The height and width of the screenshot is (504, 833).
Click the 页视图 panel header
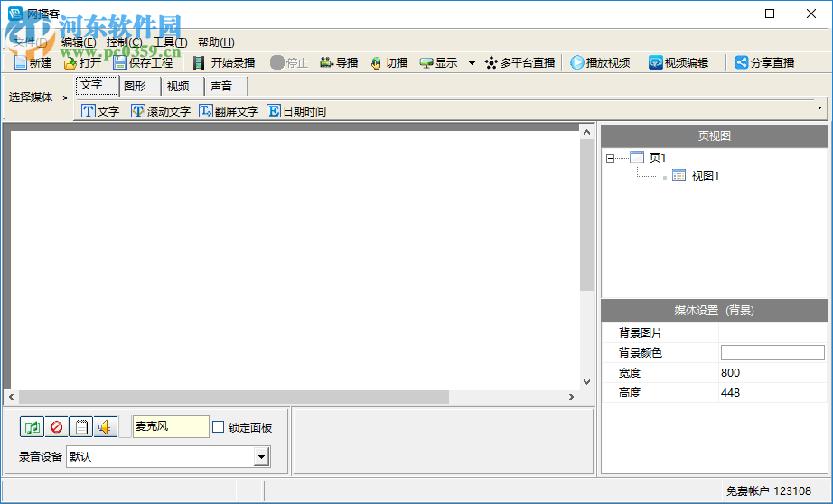pyautogui.click(x=715, y=136)
